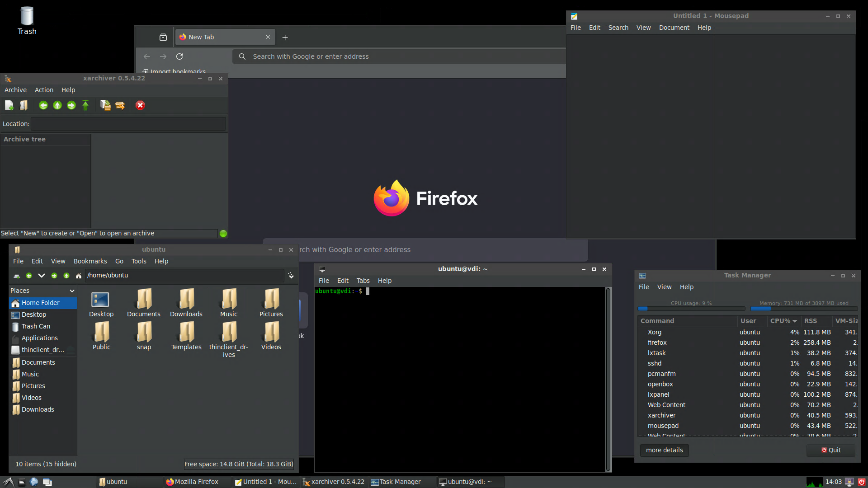Click xarchiver's go-to-root Home arrow icon
This screenshot has height=488, width=868.
tap(85, 105)
